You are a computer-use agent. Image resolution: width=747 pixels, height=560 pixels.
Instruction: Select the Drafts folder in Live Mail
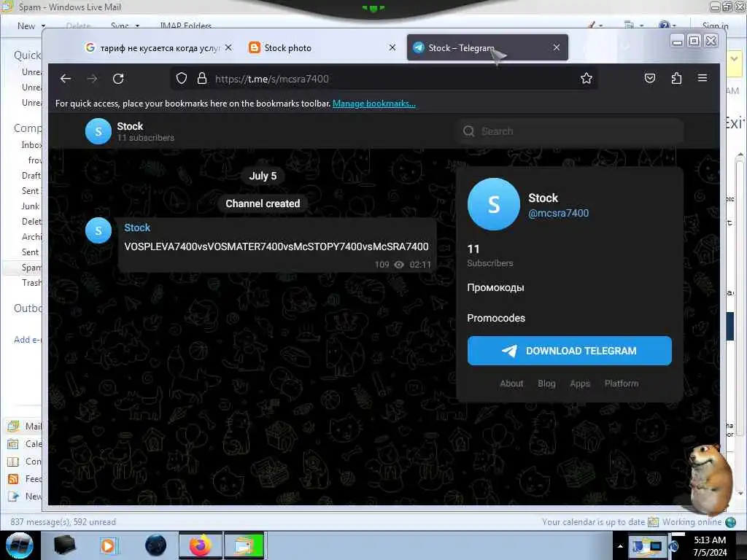click(31, 175)
